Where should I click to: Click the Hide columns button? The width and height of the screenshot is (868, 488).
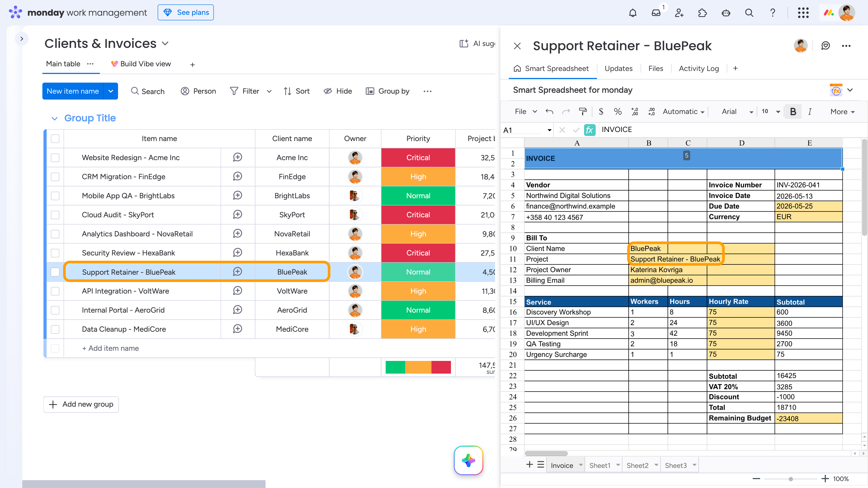click(338, 91)
